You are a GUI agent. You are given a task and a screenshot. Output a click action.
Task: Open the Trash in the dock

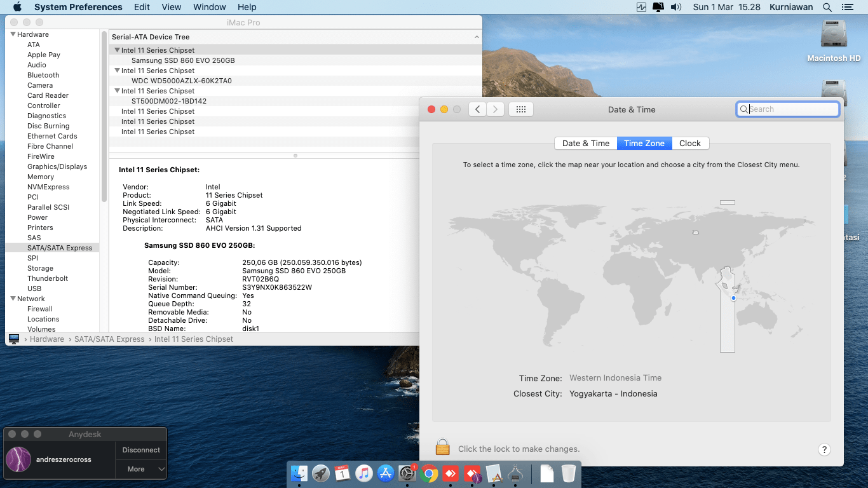coord(568,473)
